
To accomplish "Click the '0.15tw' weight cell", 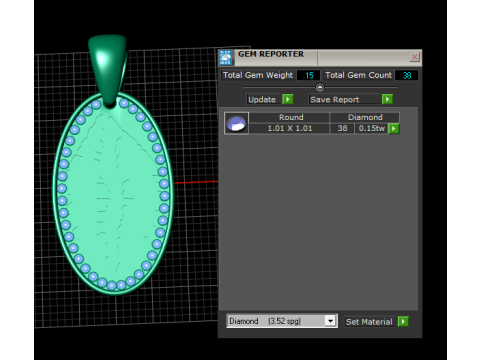I will [372, 128].
